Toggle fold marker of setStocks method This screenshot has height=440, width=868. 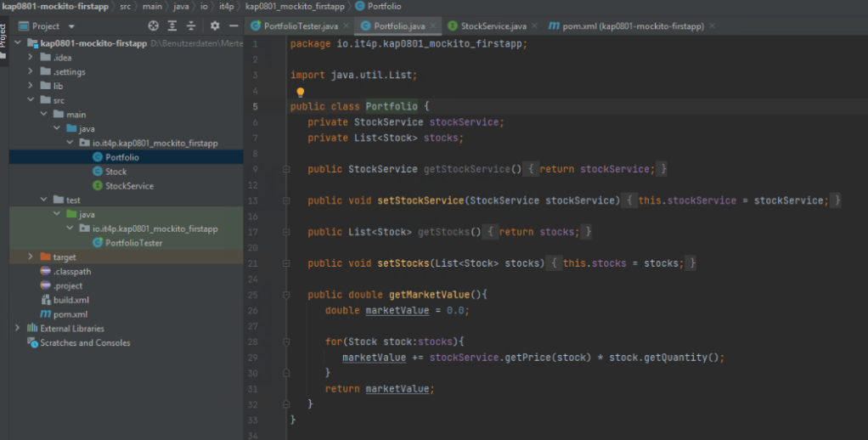(x=286, y=263)
